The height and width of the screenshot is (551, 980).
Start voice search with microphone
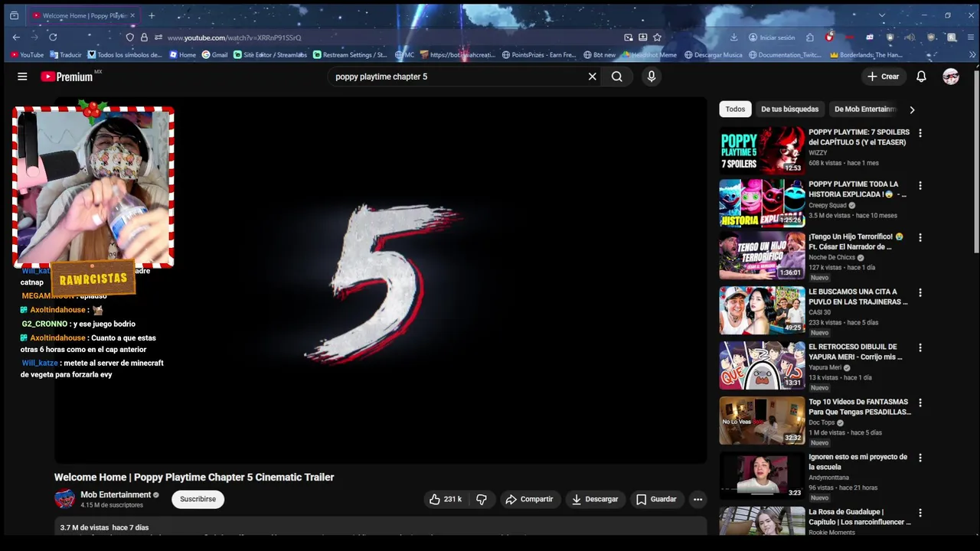[652, 77]
